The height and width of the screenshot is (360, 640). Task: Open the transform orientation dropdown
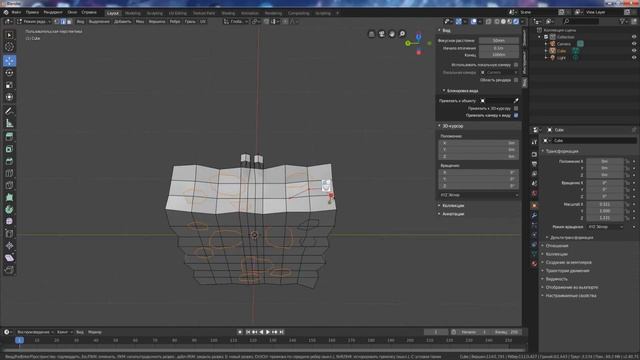click(236, 22)
